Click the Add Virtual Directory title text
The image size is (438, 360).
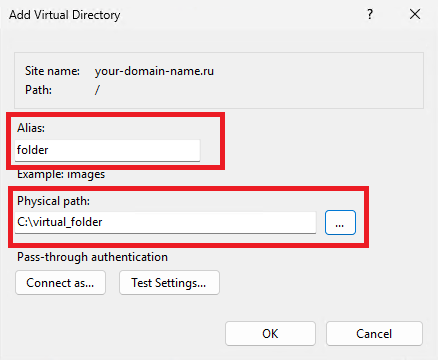pos(65,15)
